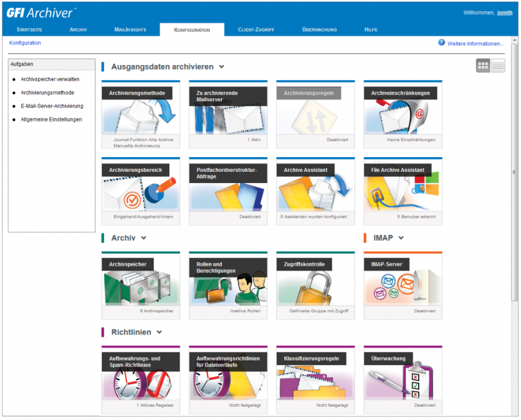Select Archivspeicher verwalten task
This screenshot has height=420, width=521.
click(x=50, y=79)
